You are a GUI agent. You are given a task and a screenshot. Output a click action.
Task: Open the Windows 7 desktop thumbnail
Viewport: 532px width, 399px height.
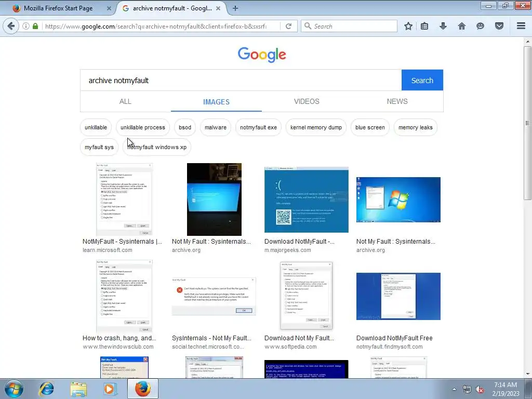(x=398, y=199)
